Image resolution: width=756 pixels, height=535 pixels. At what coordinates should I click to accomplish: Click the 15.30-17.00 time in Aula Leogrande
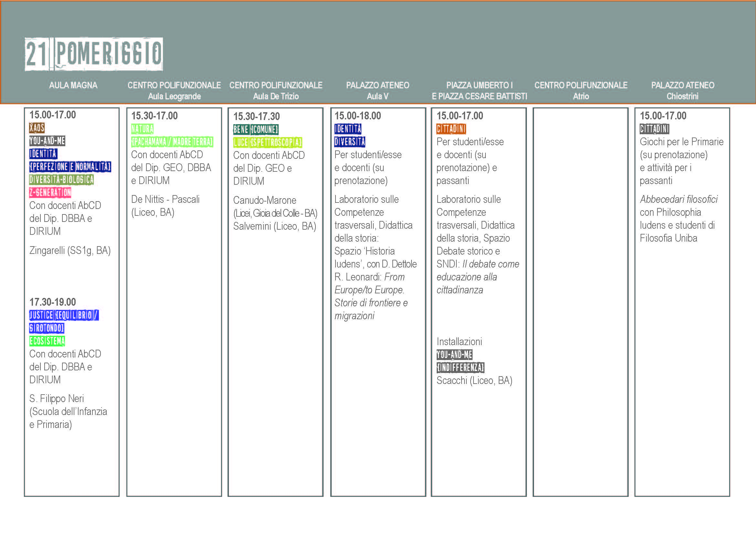[x=154, y=116]
